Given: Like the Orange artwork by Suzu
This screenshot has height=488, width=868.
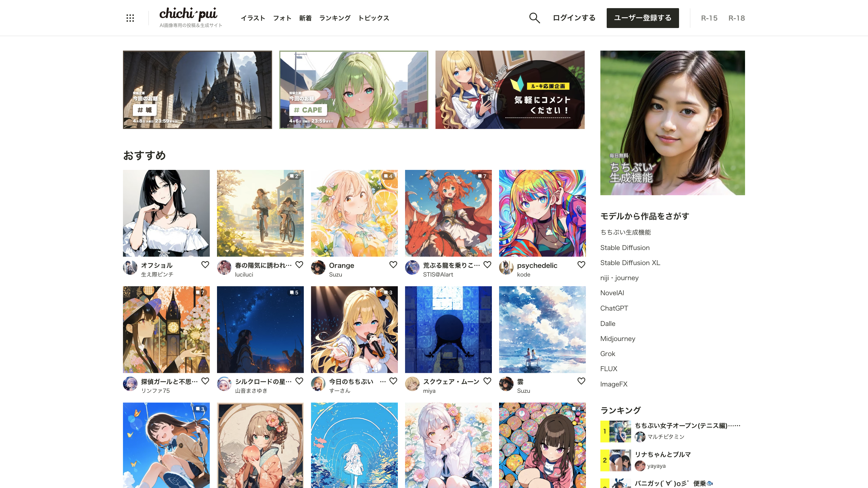Looking at the screenshot, I should pos(393,265).
